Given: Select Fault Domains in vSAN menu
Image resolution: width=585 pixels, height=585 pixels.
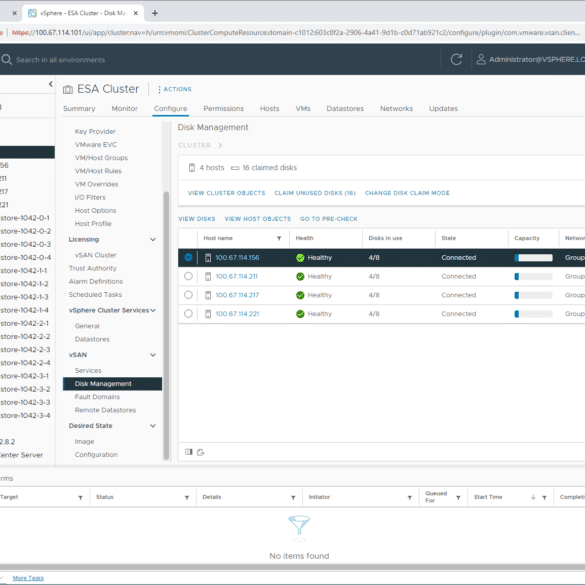Looking at the screenshot, I should tap(97, 397).
